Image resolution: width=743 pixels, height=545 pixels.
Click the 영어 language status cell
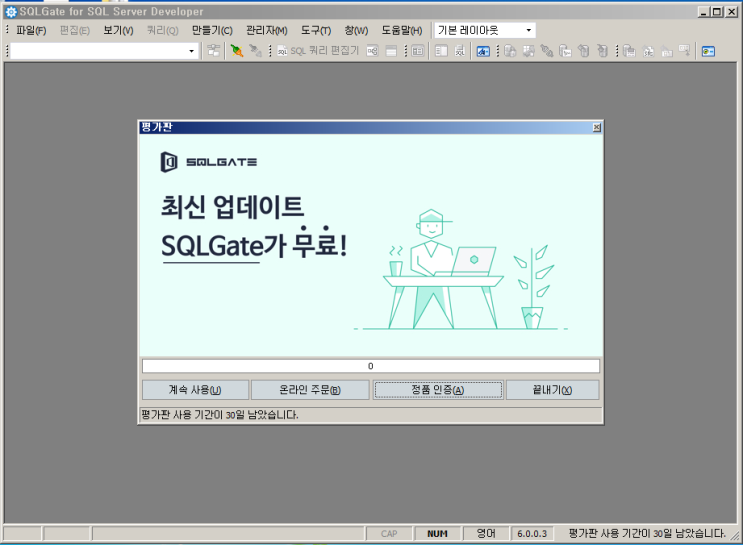(x=486, y=534)
